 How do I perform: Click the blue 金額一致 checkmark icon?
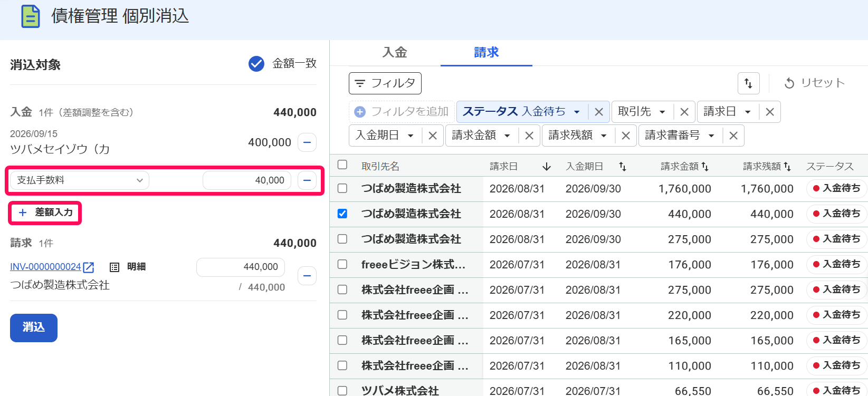pyautogui.click(x=256, y=64)
